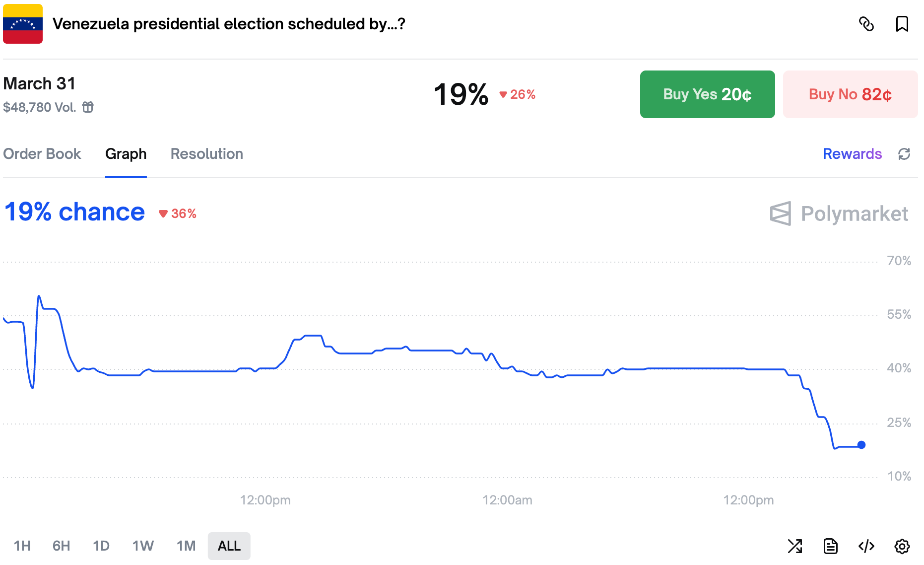
Task: Open the document icon below the chart
Action: [x=831, y=546]
